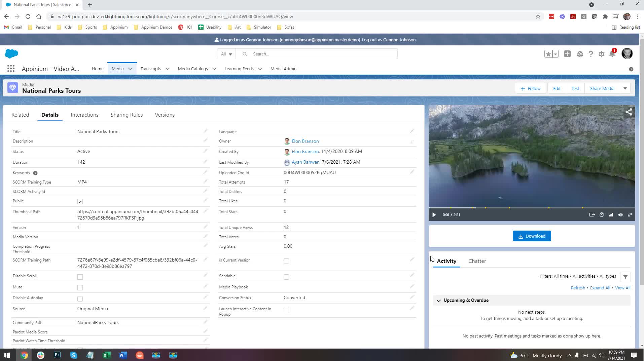Open the Favorites star icon

coord(548,54)
